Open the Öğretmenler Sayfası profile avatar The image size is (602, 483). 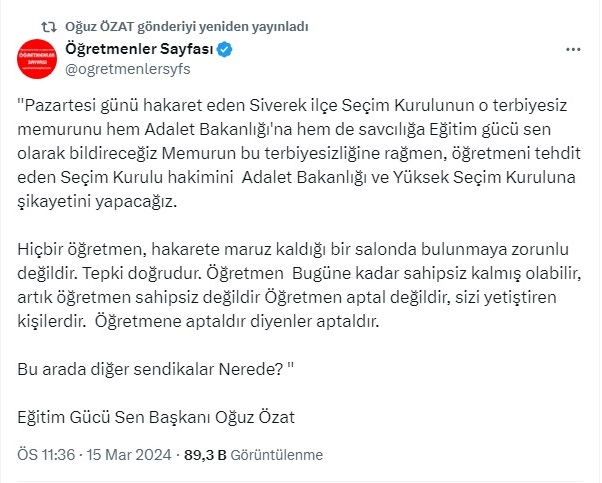coord(36,59)
